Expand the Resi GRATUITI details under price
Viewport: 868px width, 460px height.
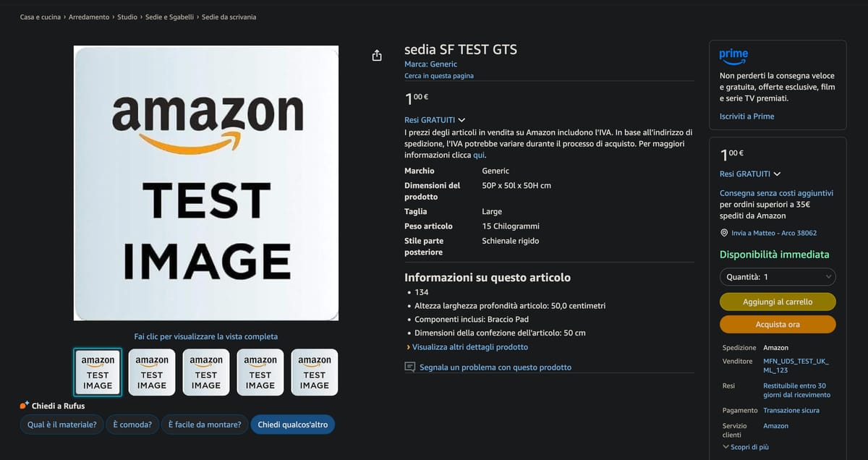[x=435, y=119]
